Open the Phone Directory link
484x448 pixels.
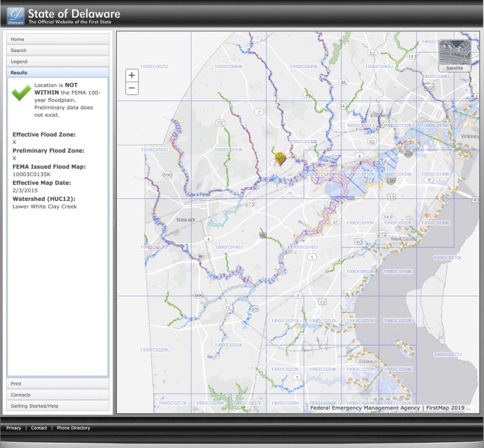[x=73, y=428]
